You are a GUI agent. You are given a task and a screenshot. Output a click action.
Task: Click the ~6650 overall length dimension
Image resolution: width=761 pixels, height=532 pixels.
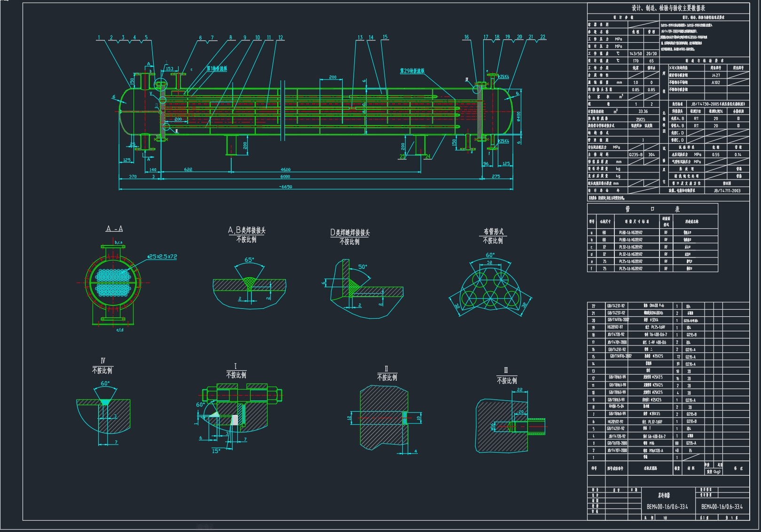pos(285,187)
